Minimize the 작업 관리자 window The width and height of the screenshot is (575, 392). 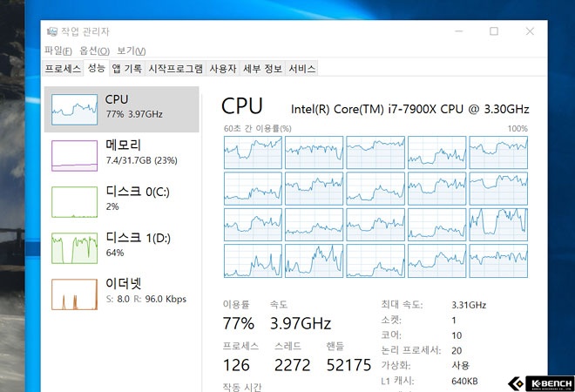[x=459, y=31]
